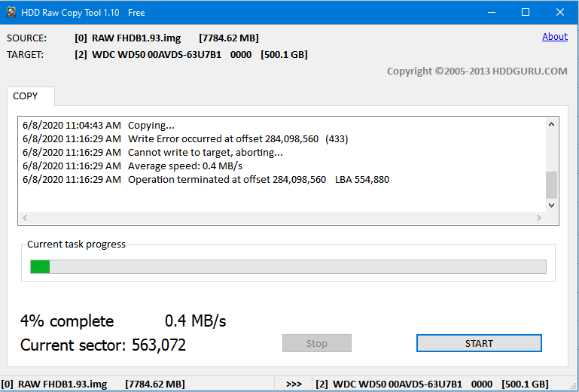Click the log scroll down arrow
The height and width of the screenshot is (392, 579).
pyautogui.click(x=551, y=205)
